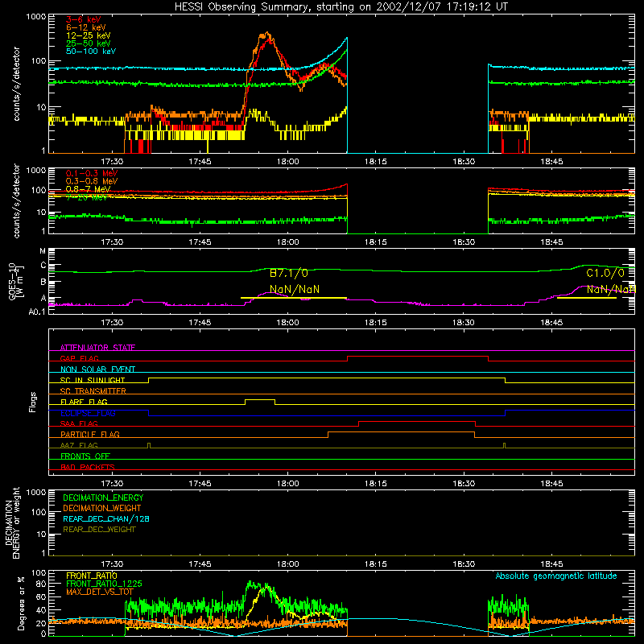644x644 pixels.
Task: Click the ATTENUATOR_STATE flag label
Action: [x=97, y=348]
